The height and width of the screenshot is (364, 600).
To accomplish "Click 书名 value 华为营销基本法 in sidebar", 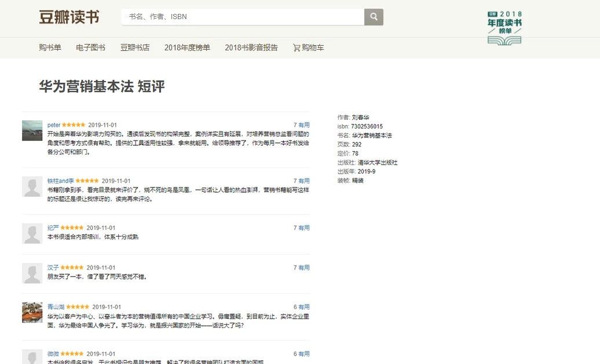I will [372, 135].
